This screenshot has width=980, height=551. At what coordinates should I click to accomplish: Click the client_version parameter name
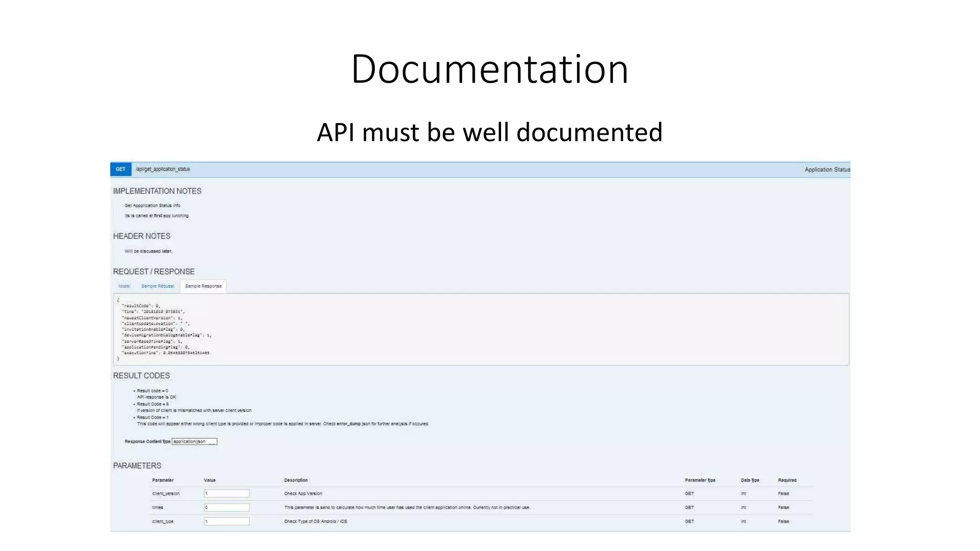click(x=166, y=494)
